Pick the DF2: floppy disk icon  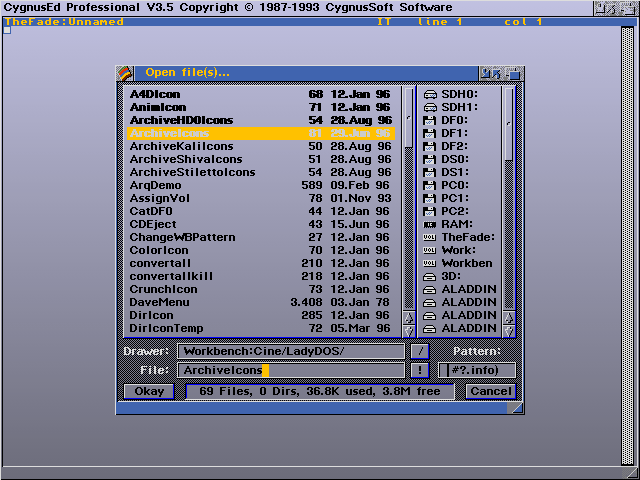[x=429, y=147]
